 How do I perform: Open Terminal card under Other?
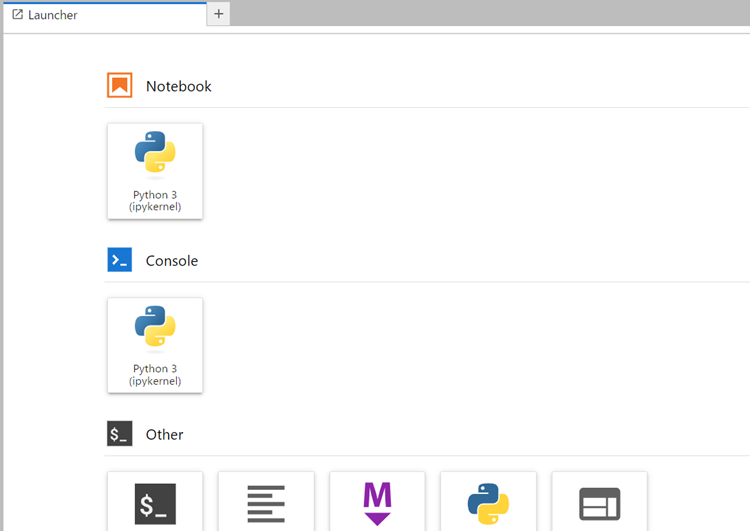tap(155, 501)
